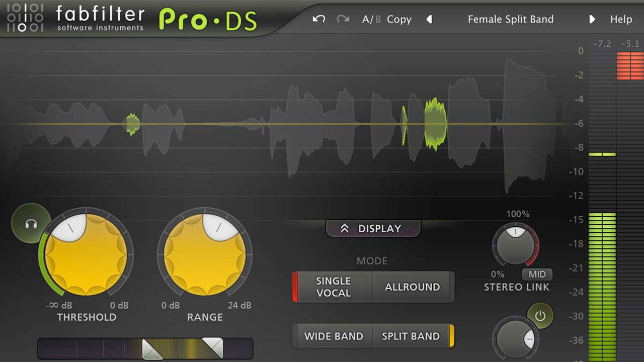The image size is (644, 362).
Task: Open the Help menu
Action: [621, 19]
